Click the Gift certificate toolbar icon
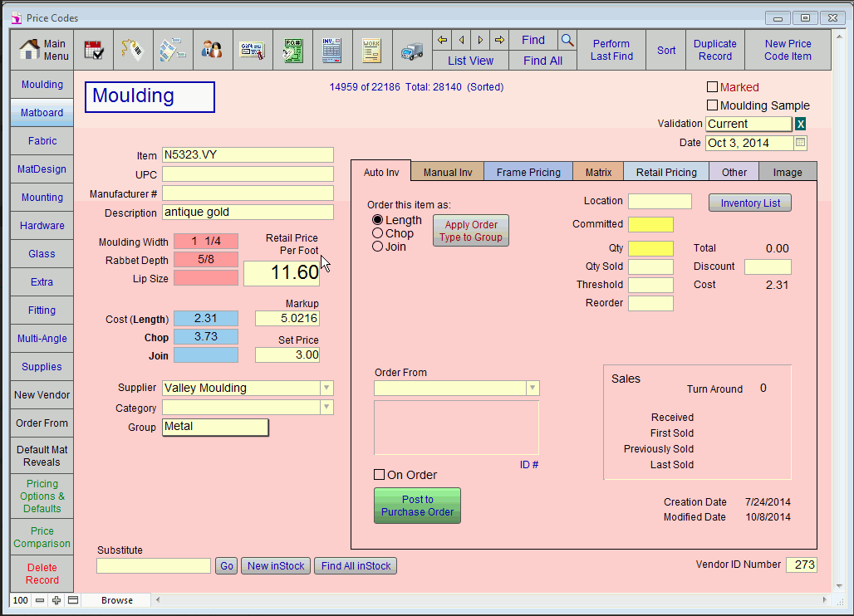 click(x=253, y=49)
